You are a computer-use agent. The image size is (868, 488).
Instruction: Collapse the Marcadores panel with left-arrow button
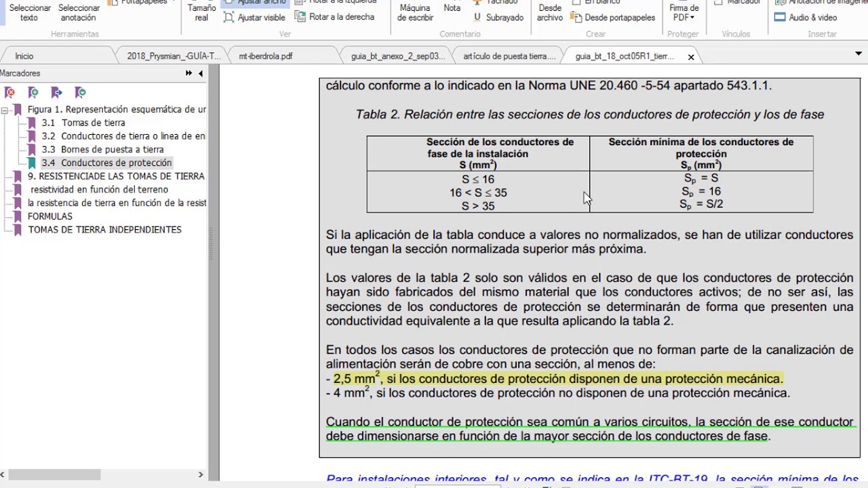[x=201, y=73]
